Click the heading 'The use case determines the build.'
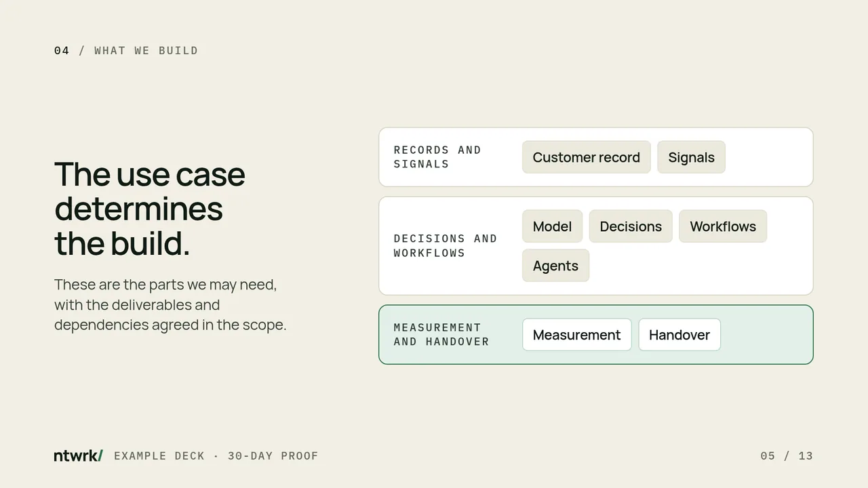 [149, 209]
